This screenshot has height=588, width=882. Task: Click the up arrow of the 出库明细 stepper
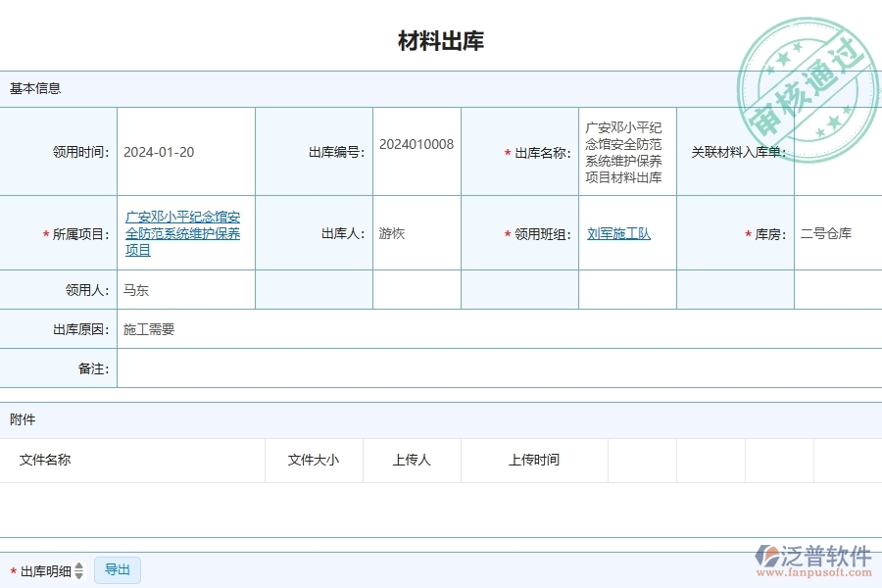pos(78,565)
